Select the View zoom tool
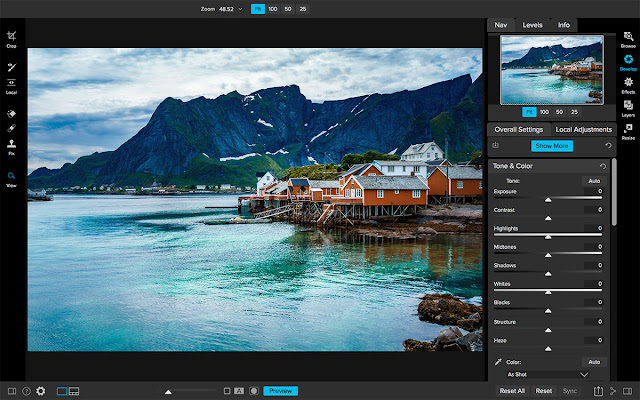 pos(11,177)
